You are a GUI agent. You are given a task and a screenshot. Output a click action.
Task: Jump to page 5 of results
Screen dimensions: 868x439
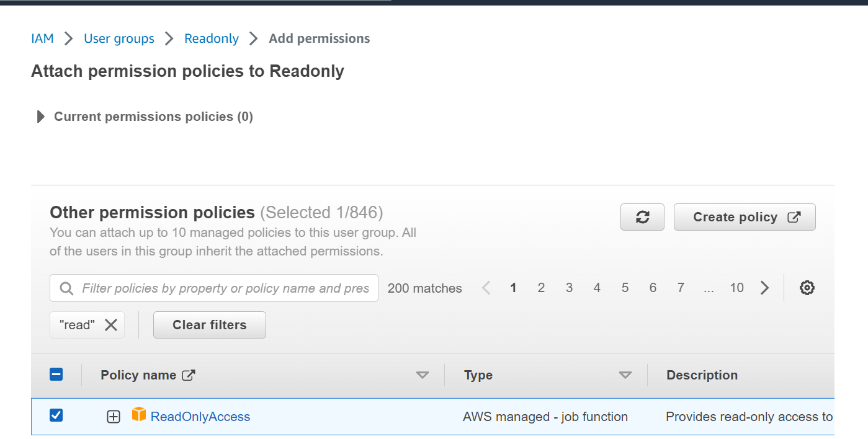(x=625, y=288)
